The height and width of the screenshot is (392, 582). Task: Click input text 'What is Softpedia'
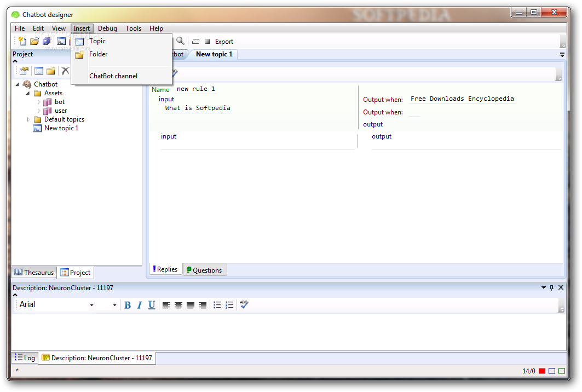pyautogui.click(x=198, y=108)
